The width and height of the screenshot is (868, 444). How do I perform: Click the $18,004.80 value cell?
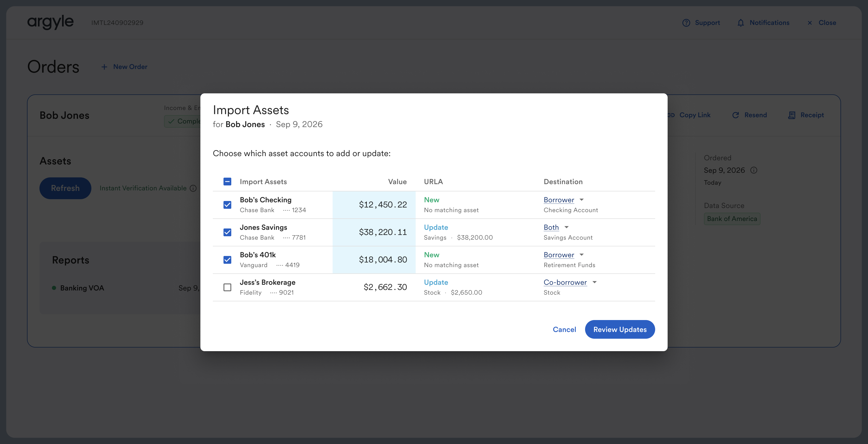click(374, 260)
